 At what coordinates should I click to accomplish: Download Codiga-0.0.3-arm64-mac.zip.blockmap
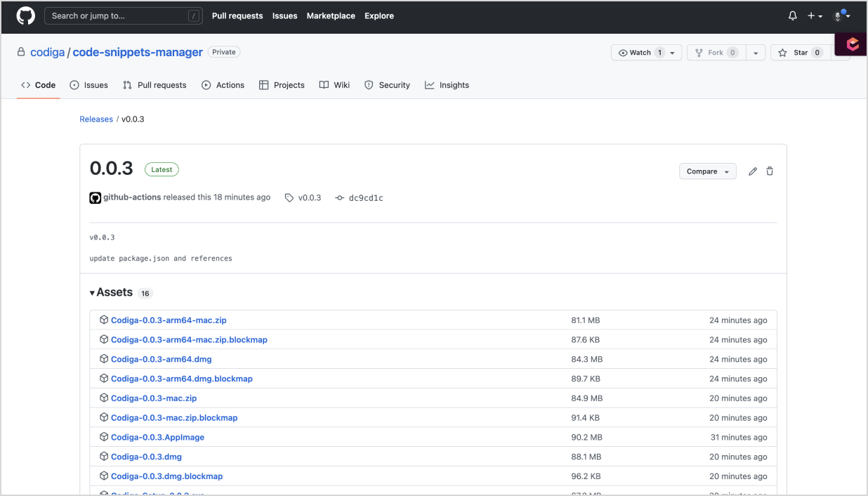[189, 339]
